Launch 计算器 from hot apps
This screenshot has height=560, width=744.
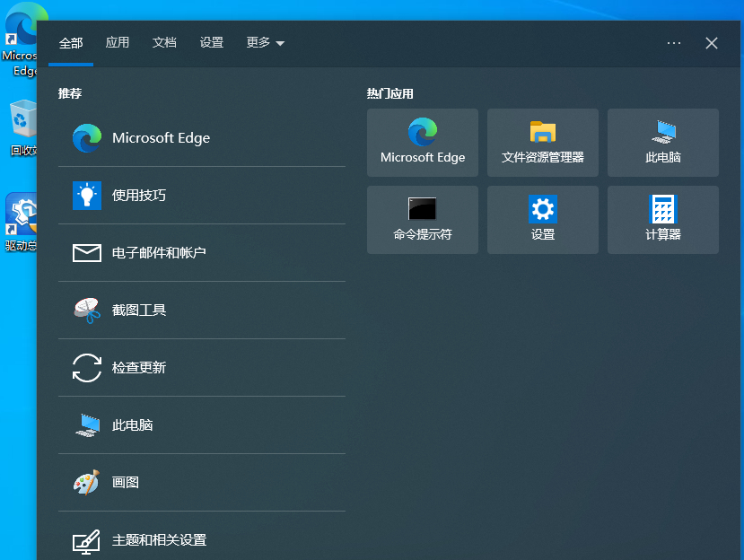click(662, 219)
